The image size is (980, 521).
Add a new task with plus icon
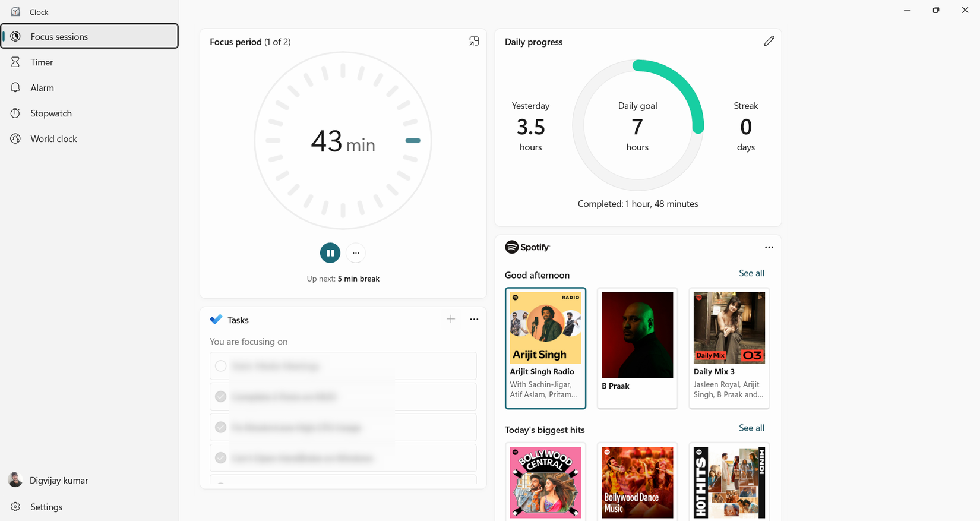point(451,320)
